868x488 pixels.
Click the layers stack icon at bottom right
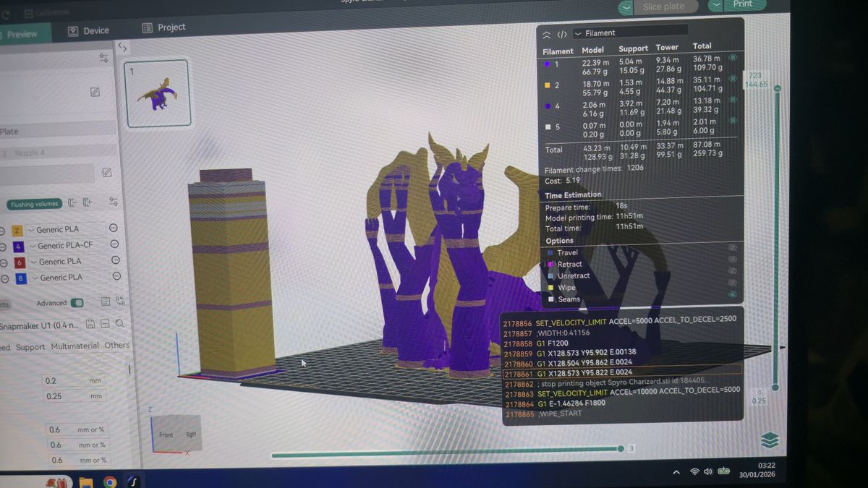[x=770, y=440]
